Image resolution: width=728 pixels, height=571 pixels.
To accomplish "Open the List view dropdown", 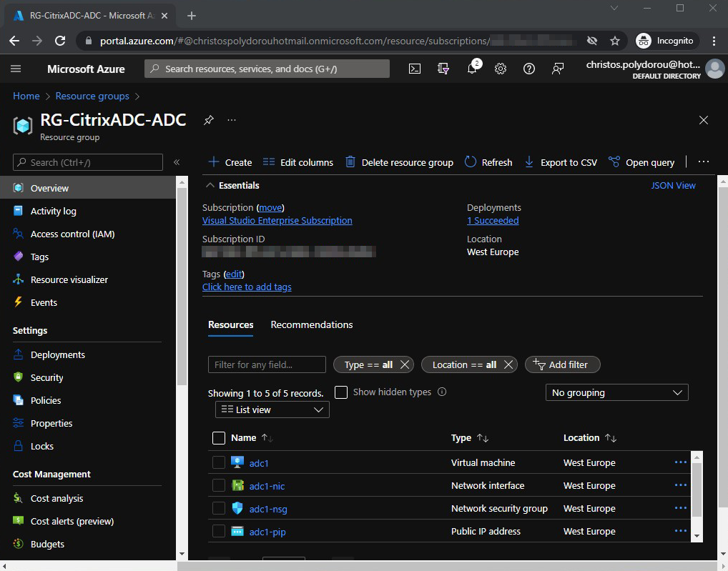I will click(272, 409).
